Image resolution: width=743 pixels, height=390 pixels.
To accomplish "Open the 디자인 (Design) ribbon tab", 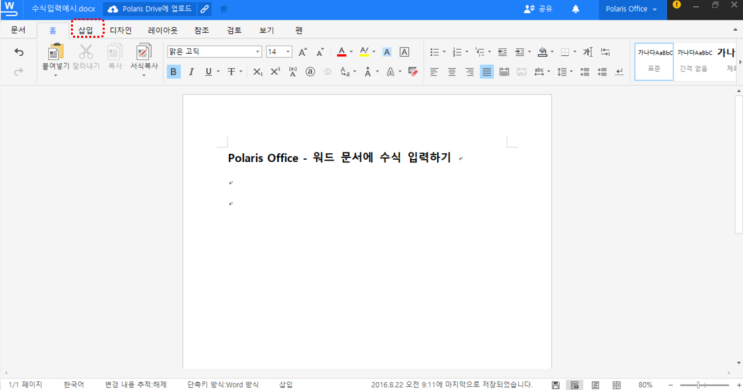I will (121, 30).
